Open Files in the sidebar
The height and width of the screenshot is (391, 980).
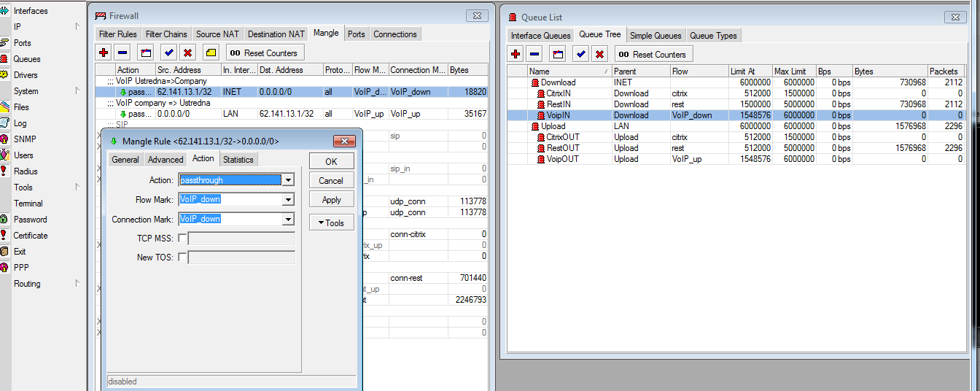coord(21,107)
